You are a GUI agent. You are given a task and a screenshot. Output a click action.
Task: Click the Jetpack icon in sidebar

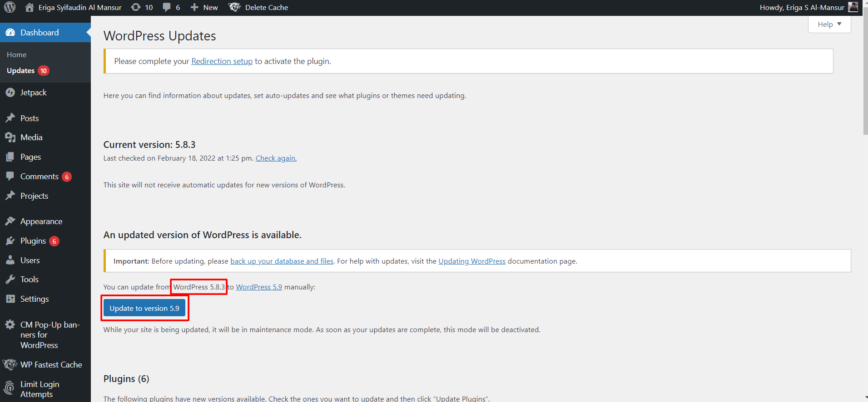pyautogui.click(x=10, y=93)
